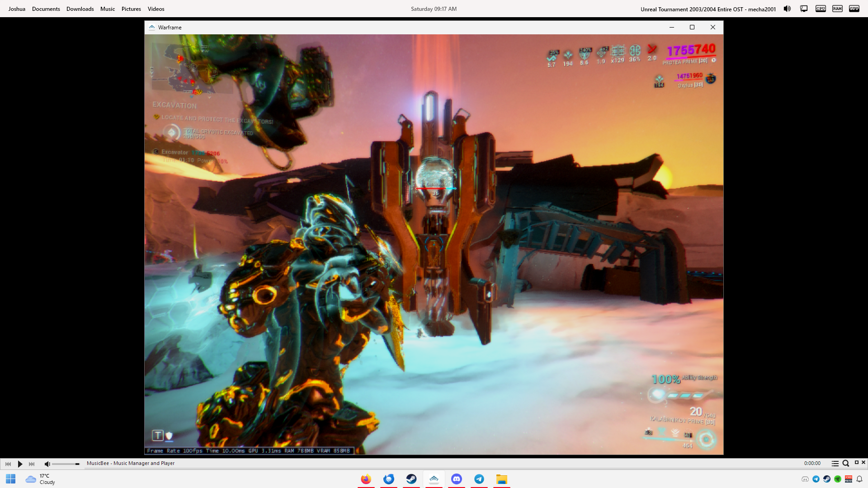Open Documents from the top bar

[x=46, y=9]
